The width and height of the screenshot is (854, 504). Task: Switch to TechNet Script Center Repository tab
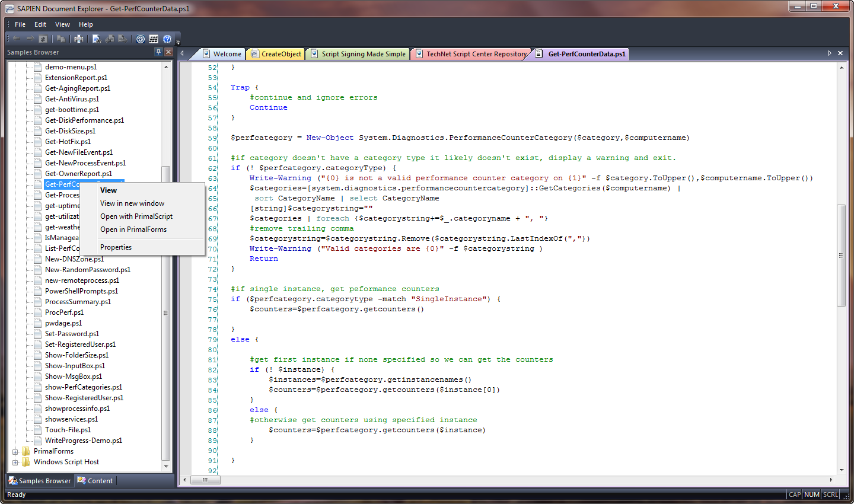pos(471,54)
